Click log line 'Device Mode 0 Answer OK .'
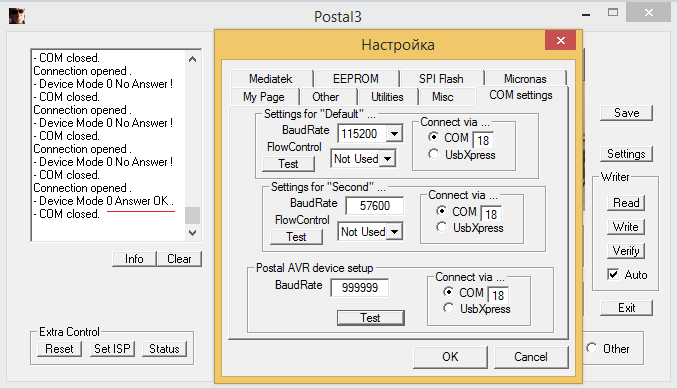Image resolution: width=678 pixels, height=389 pixels. [104, 201]
